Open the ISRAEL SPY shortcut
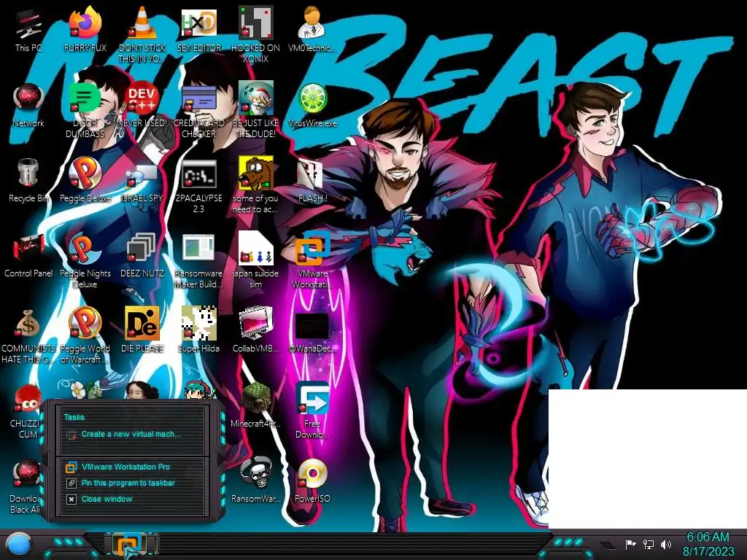 (x=142, y=181)
